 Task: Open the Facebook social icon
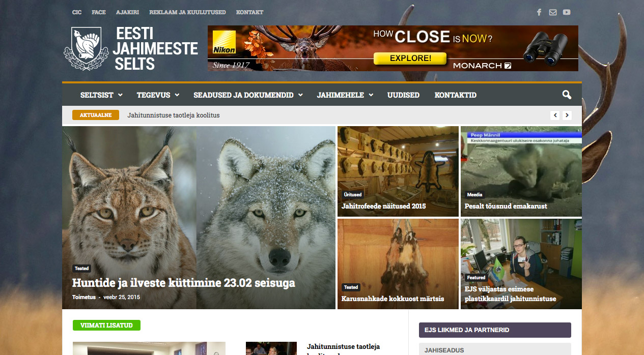[x=539, y=12]
